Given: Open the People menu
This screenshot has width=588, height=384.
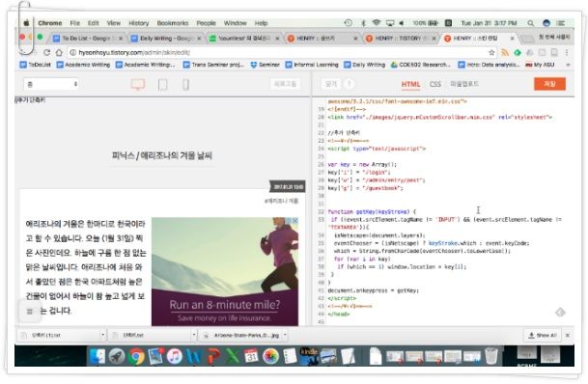Looking at the screenshot, I should pos(206,23).
